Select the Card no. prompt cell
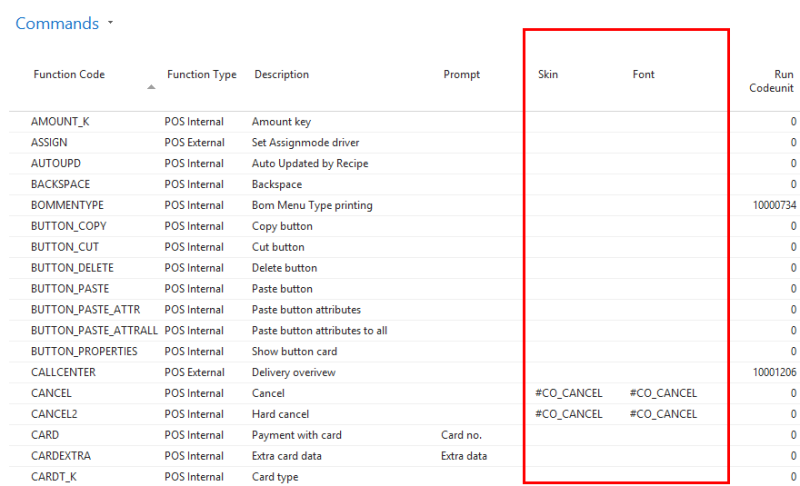The width and height of the screenshot is (800, 486). coord(461,436)
